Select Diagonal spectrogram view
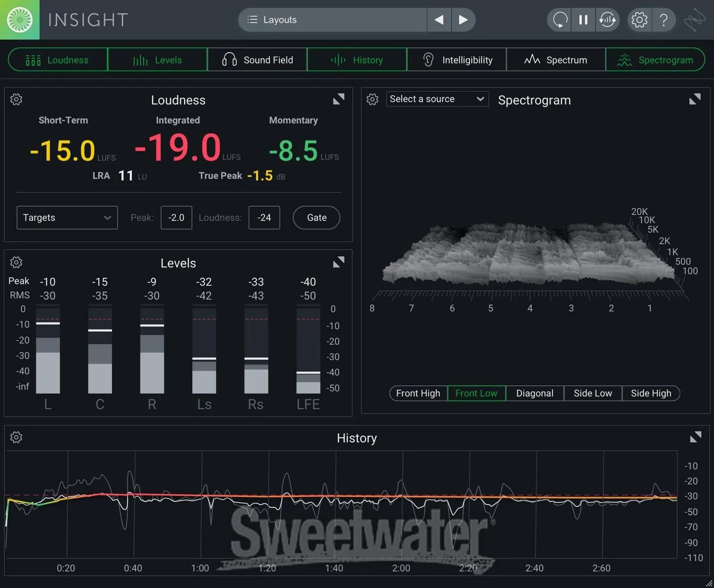 535,393
